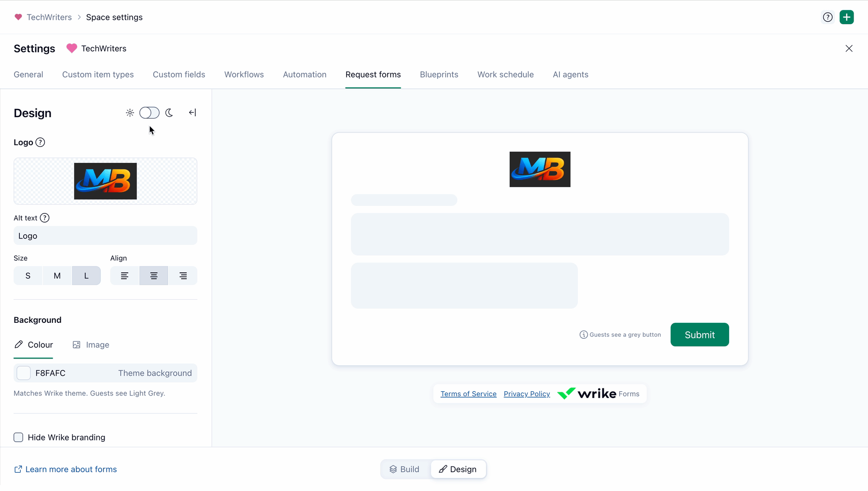
Task: Align logo to the left
Action: click(x=124, y=276)
